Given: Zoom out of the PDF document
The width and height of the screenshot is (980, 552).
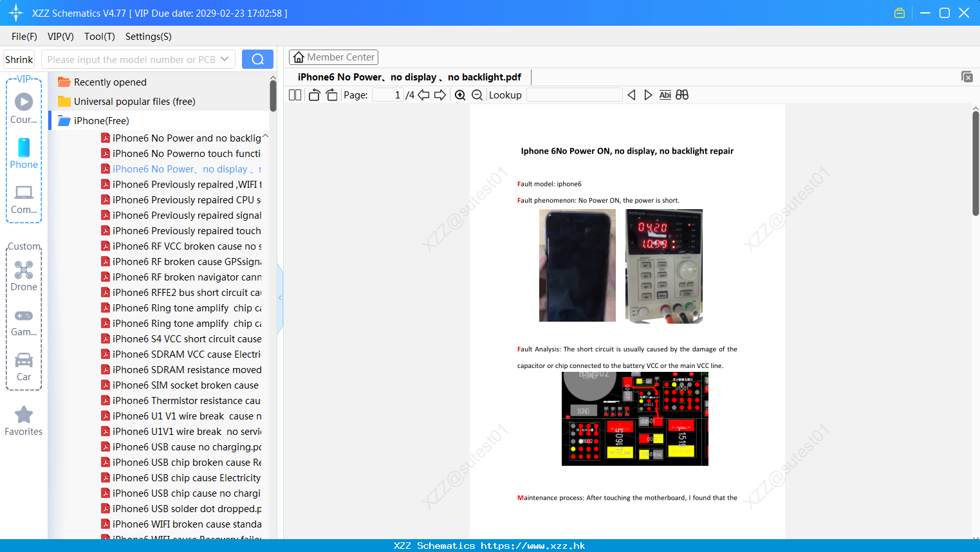Looking at the screenshot, I should tap(477, 95).
